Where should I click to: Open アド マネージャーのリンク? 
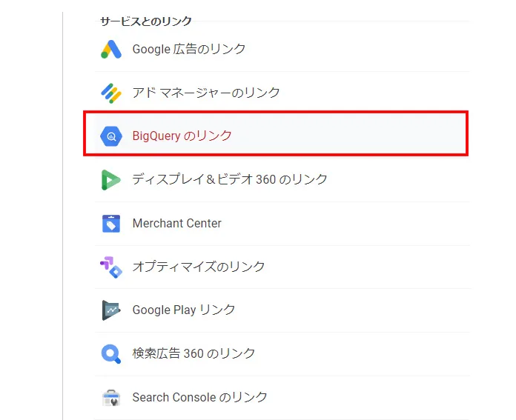pyautogui.click(x=206, y=93)
